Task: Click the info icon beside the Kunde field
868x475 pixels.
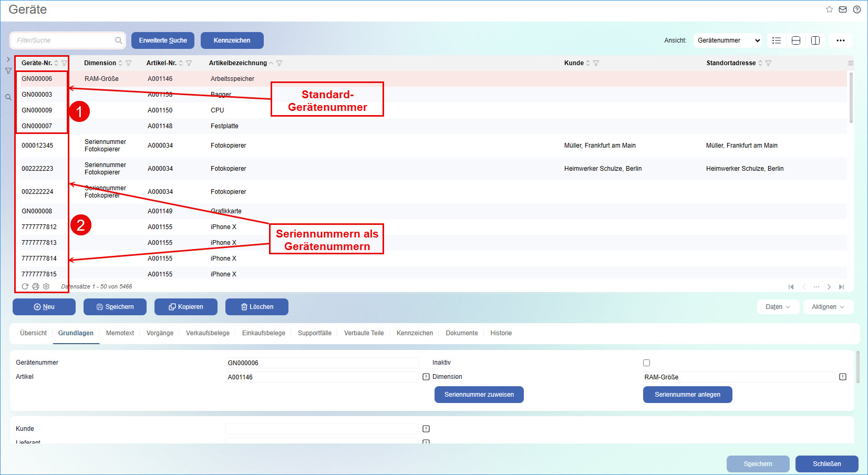Action: tap(426, 429)
